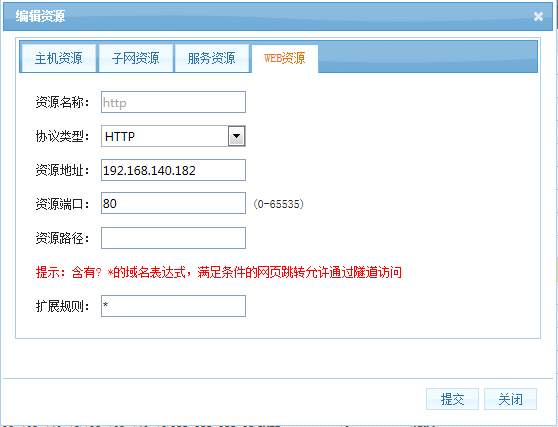Click the 关闭 button
558x427 pixels.
510,399
